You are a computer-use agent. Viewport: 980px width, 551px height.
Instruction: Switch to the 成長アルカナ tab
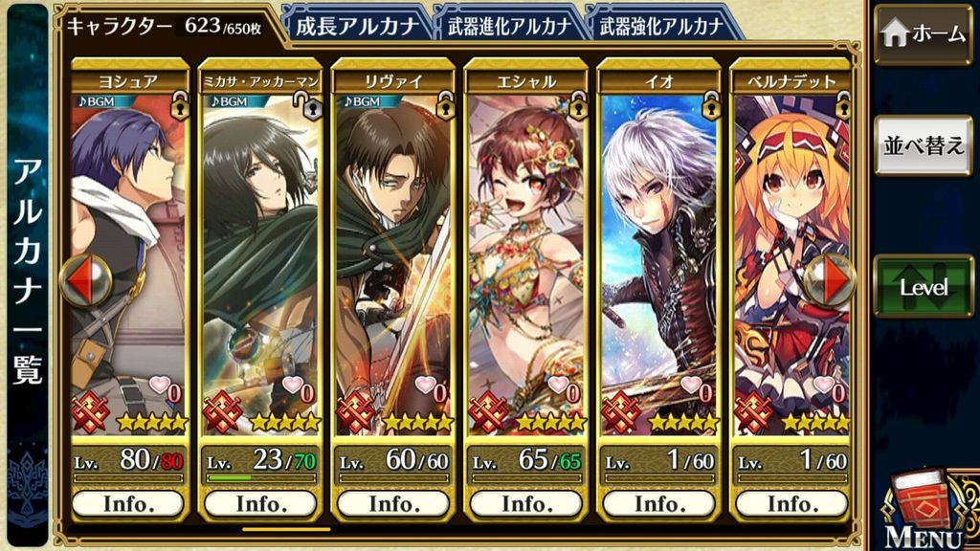pyautogui.click(x=357, y=26)
